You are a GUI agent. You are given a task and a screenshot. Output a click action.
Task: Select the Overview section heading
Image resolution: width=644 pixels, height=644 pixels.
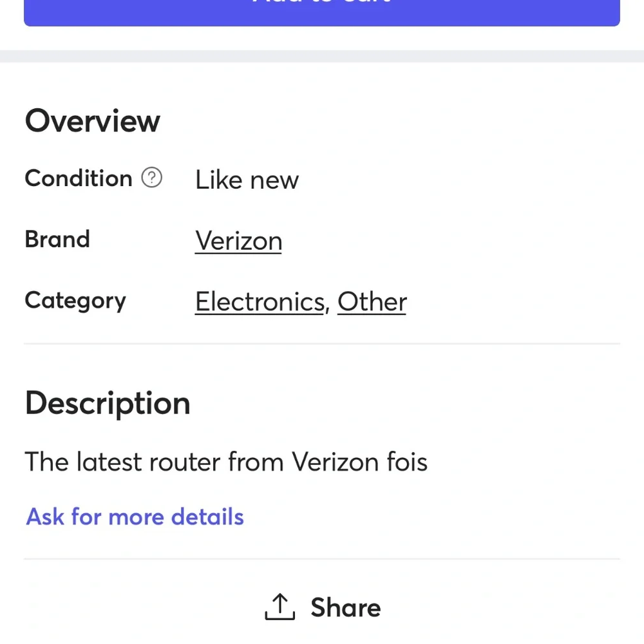coord(92,120)
